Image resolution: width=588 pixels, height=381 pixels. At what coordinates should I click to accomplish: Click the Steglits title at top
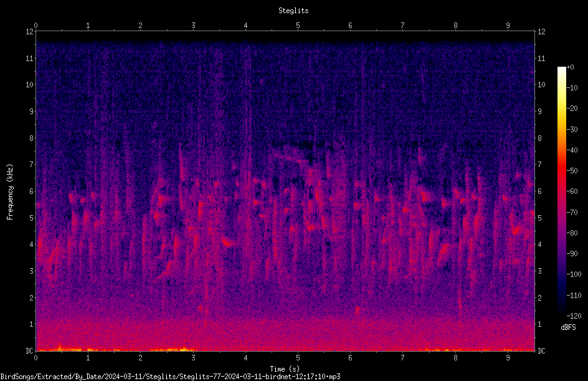(293, 11)
